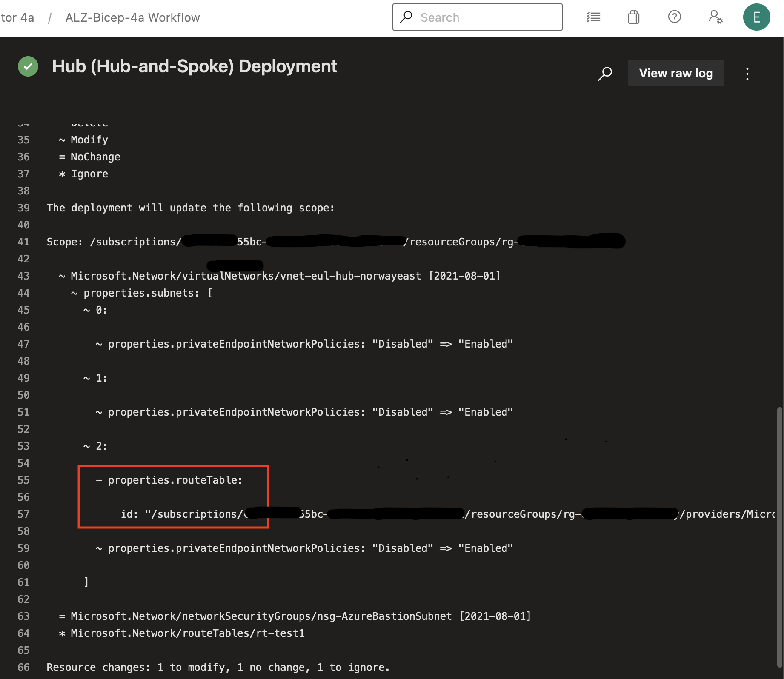Open the help question-mark icon
This screenshot has height=679, width=784.
coord(674,17)
